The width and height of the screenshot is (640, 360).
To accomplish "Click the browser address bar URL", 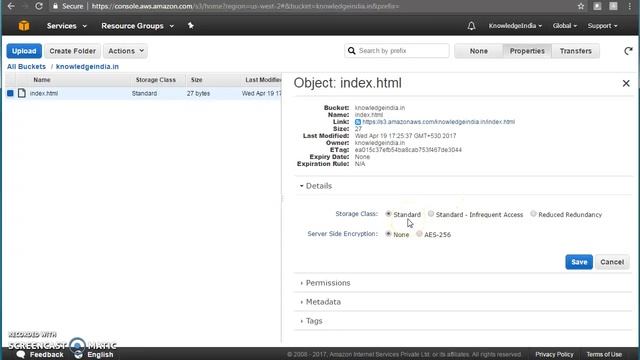I will coord(245,6).
